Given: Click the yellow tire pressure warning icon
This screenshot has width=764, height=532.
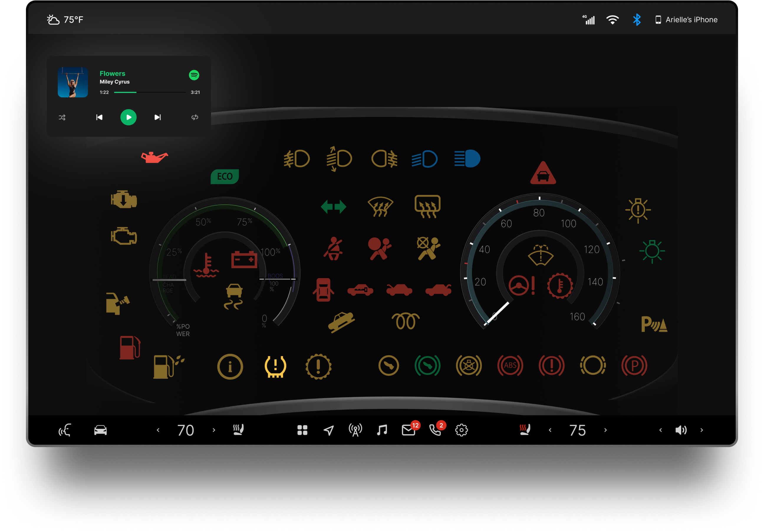Looking at the screenshot, I should pos(275,366).
